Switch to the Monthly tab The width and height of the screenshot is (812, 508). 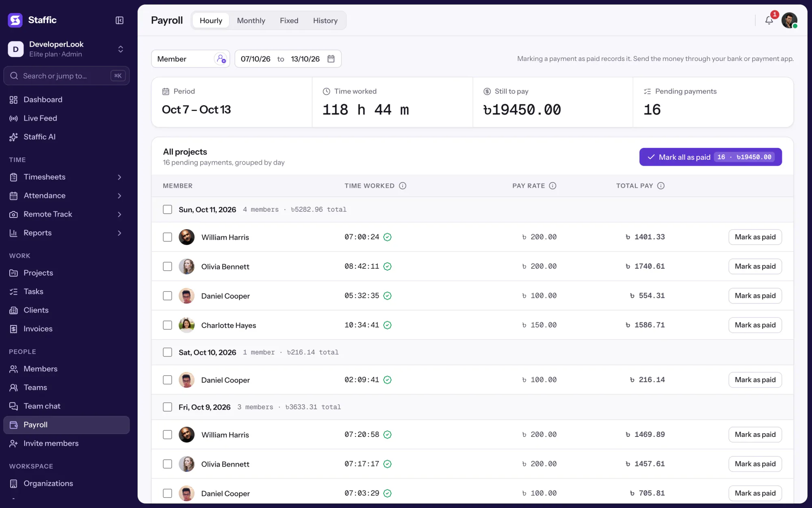click(251, 21)
